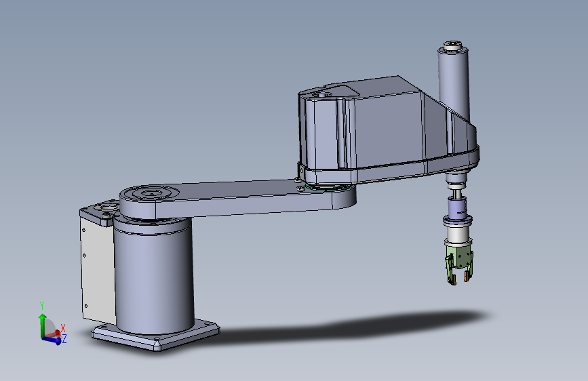This screenshot has width=588, height=381.
Task: Click the blue Z axis of the triad
Action: (x=52, y=340)
